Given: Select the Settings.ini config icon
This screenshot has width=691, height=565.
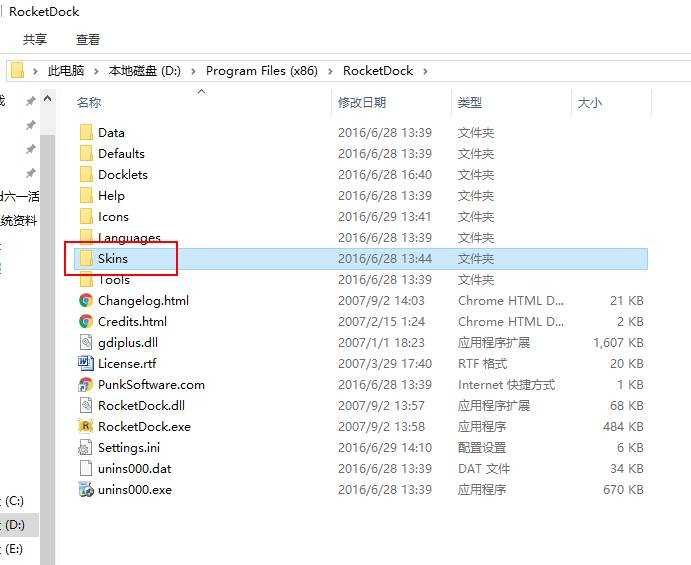Looking at the screenshot, I should click(x=85, y=447).
